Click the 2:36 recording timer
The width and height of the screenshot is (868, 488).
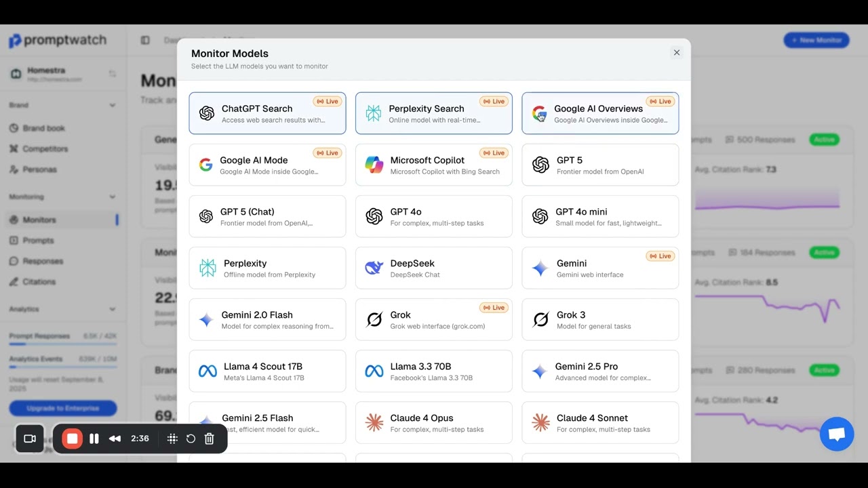pyautogui.click(x=140, y=439)
